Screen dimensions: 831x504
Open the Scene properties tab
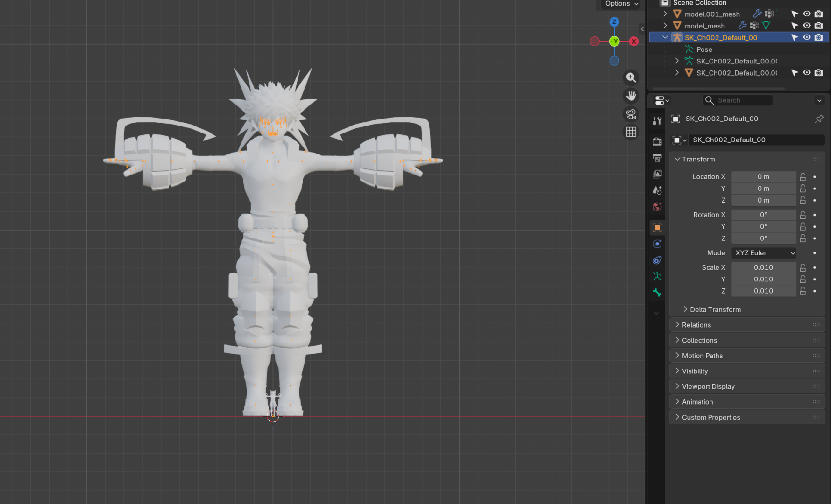pos(657,190)
